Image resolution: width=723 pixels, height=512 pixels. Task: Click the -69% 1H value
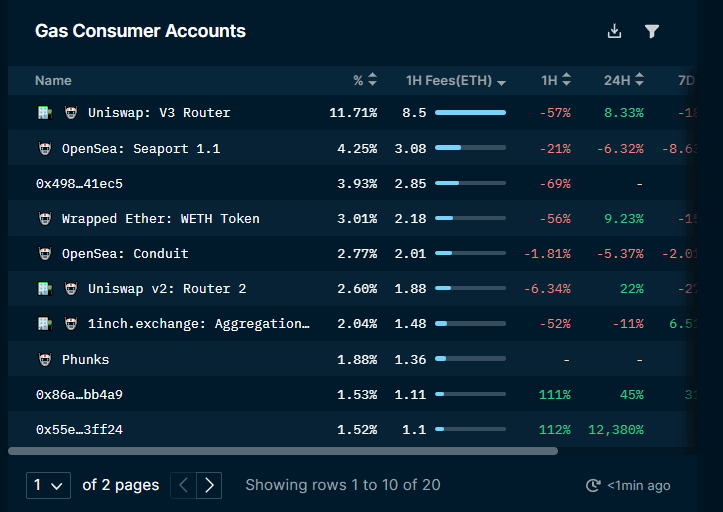pyautogui.click(x=555, y=184)
